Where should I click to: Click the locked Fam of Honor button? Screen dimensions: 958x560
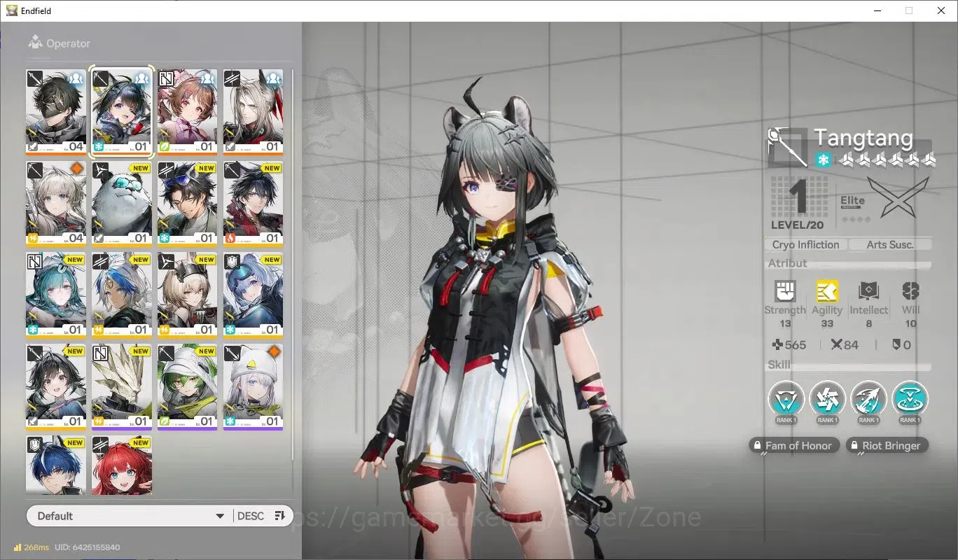[793, 445]
